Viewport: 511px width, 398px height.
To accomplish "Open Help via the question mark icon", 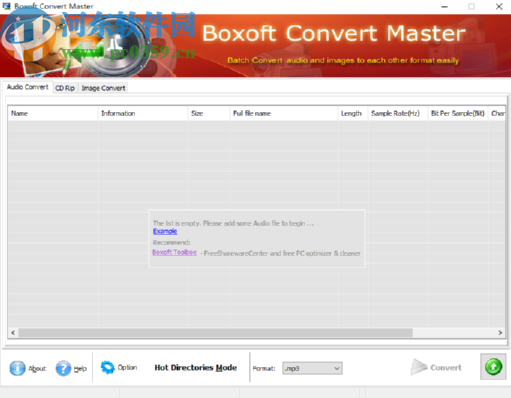I will tap(63, 368).
